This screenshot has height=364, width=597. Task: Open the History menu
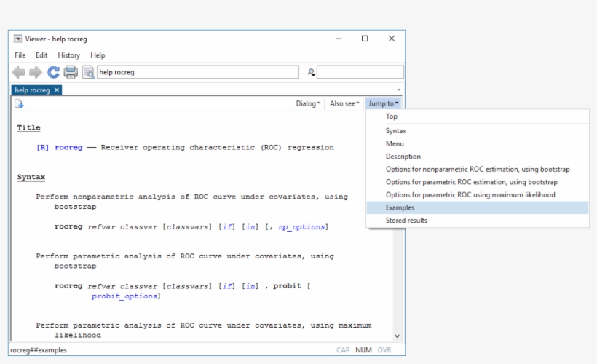pos(69,55)
